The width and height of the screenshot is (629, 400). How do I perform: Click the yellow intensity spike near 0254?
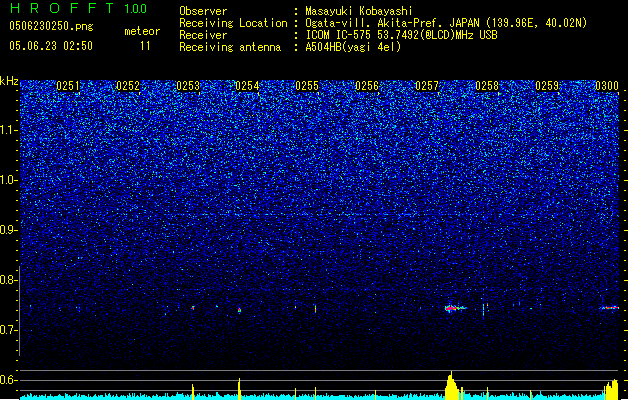point(239,389)
